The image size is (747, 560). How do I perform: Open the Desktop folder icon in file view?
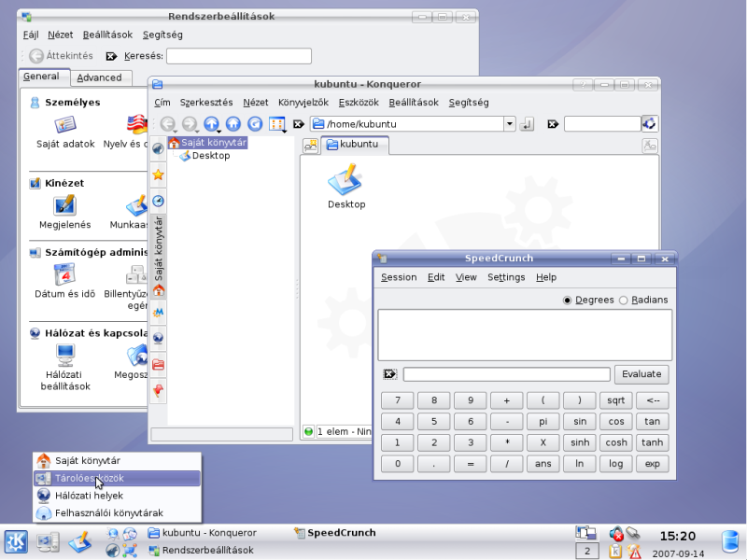coord(345,186)
